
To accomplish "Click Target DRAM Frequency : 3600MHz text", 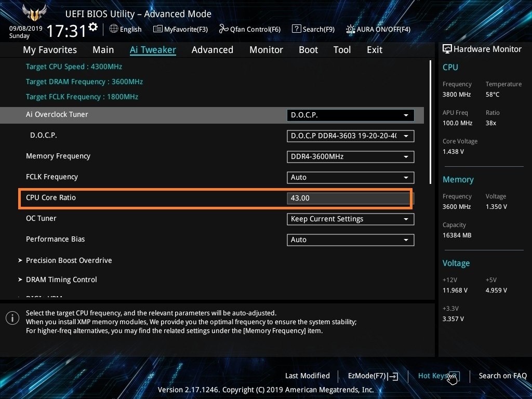I will [85, 82].
